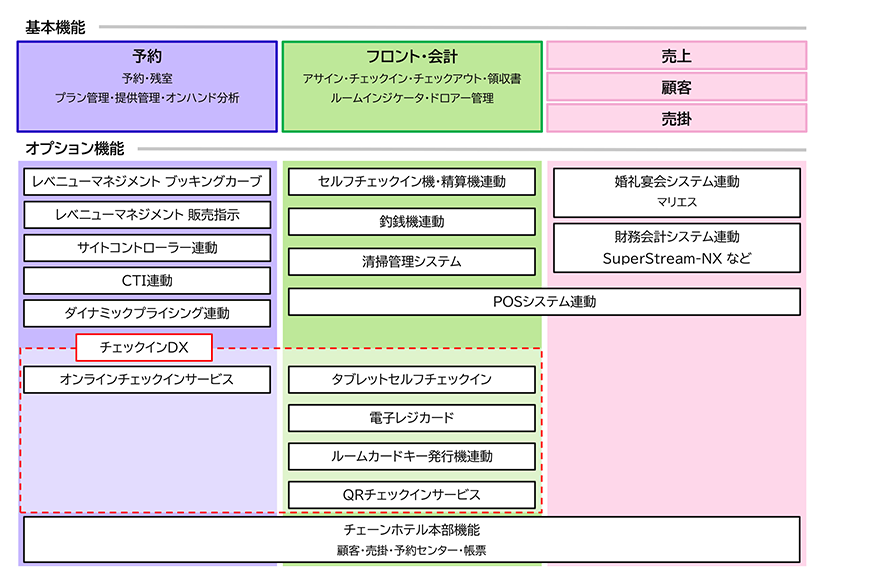Select the 顧客 feature box
880x581 pixels.
[677, 87]
